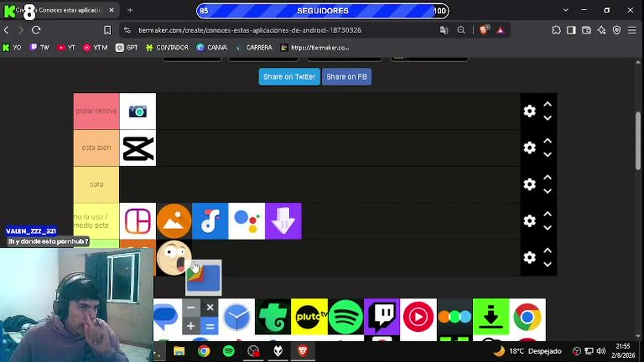The height and width of the screenshot is (362, 644).
Task: Move the shocked emoji tier up
Action: tap(547, 251)
